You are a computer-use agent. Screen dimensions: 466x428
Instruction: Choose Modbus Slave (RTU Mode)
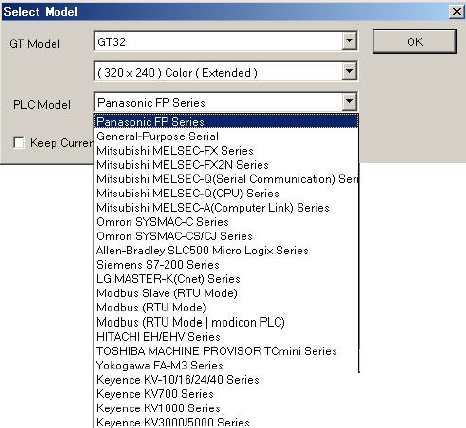coord(226,293)
